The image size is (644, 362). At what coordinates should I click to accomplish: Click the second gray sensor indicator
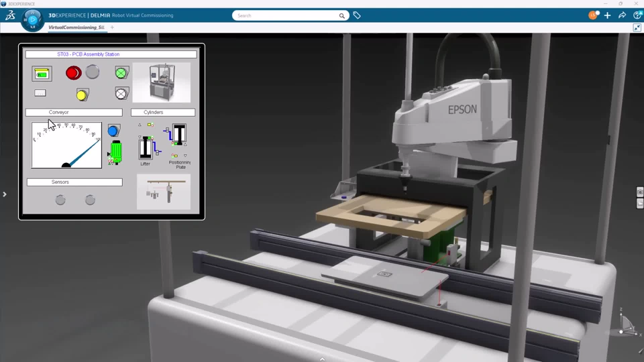(90, 200)
